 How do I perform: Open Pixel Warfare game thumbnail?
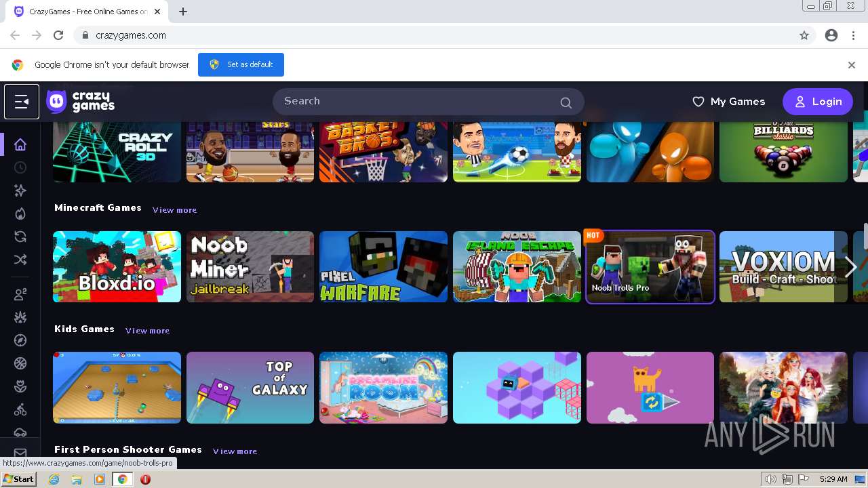click(384, 266)
